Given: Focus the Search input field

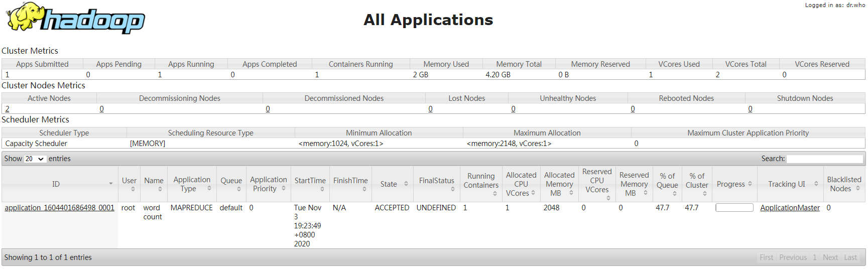Looking at the screenshot, I should click(824, 159).
